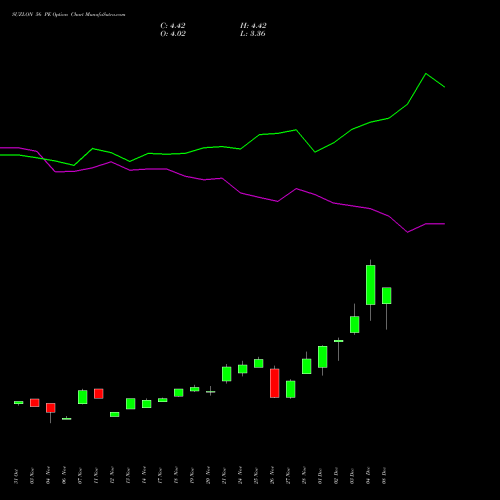Image resolution: width=500 pixels, height=500 pixels.
Task: Select the tall green candle above 04 Dec
Action: coord(370,285)
